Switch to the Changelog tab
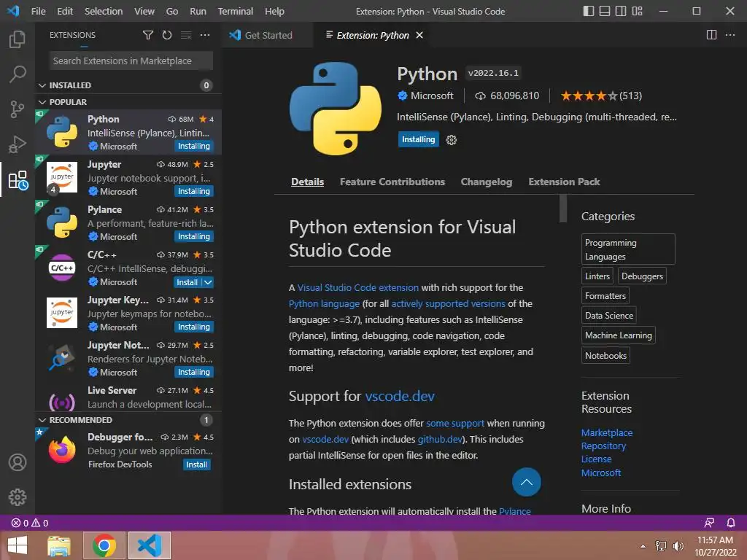This screenshot has width=747, height=560. pyautogui.click(x=487, y=182)
